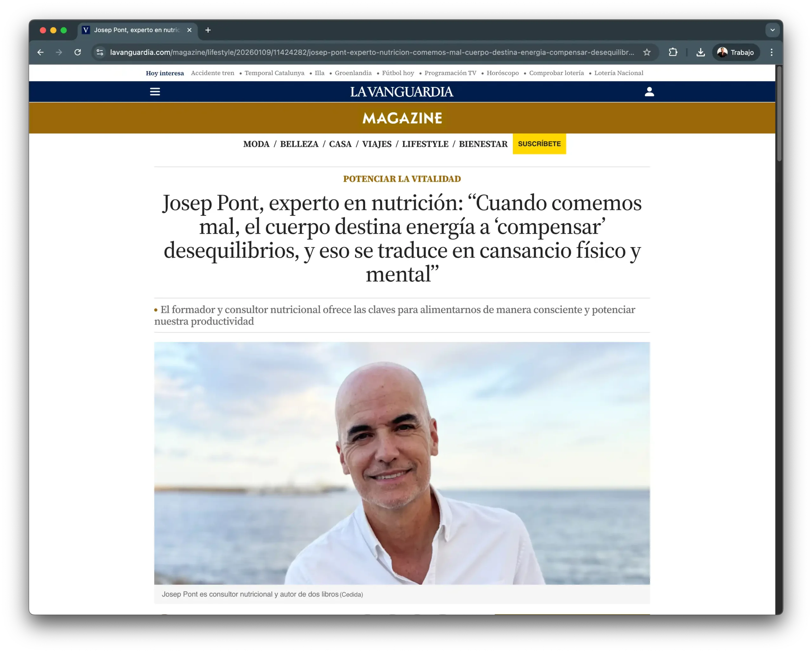Select the LIFESTYLE section in magazine menu
The width and height of the screenshot is (812, 653).
[x=425, y=144]
